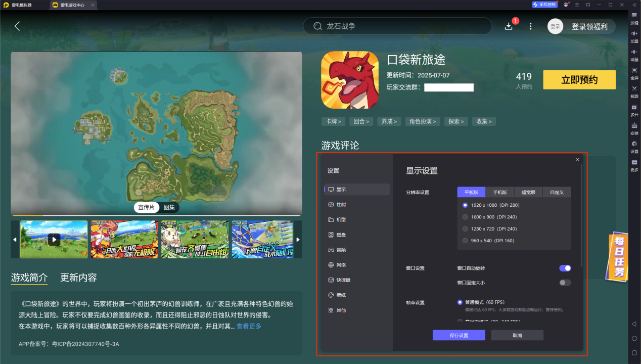Click the 角色扮演 tag
The height and width of the screenshot is (364, 641).
423,121
